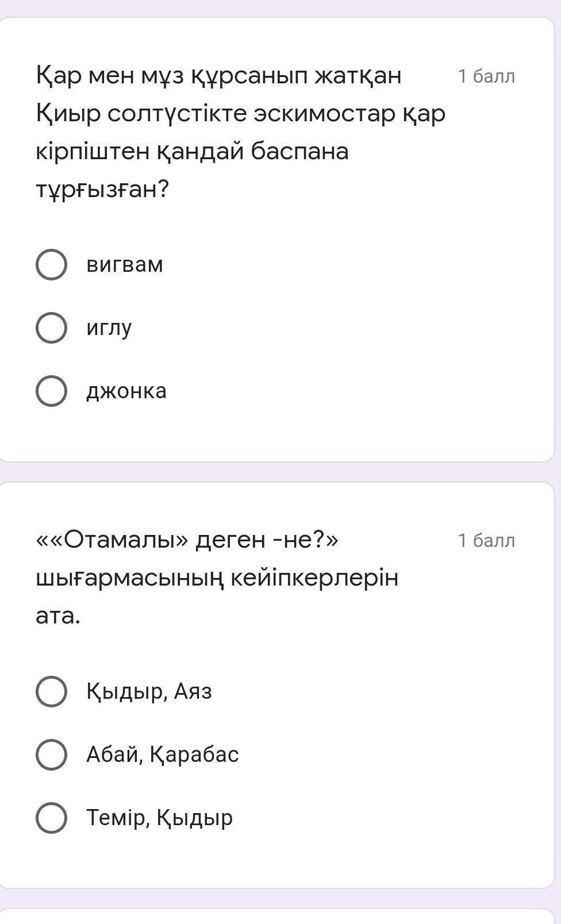Click the word ата. in the second question
Viewport: 561px width, 924px height.
[x=58, y=616]
